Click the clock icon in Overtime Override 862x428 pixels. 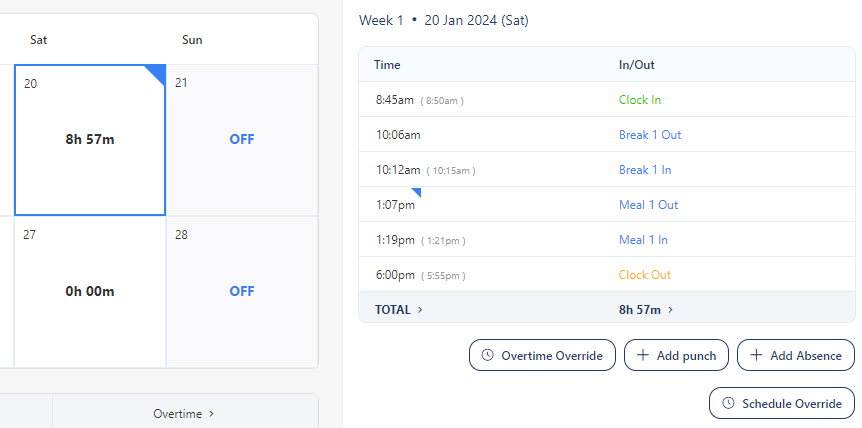488,355
